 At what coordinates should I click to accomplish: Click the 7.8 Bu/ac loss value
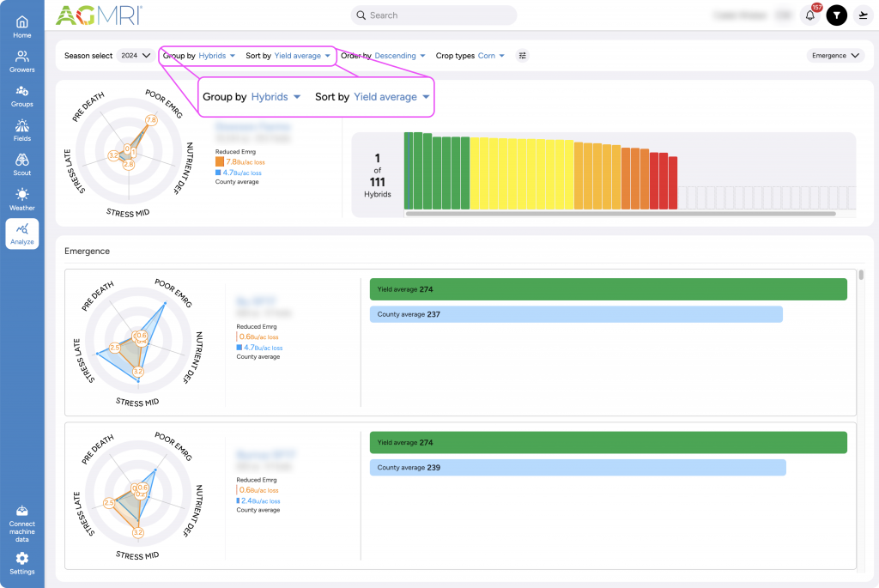pos(246,162)
